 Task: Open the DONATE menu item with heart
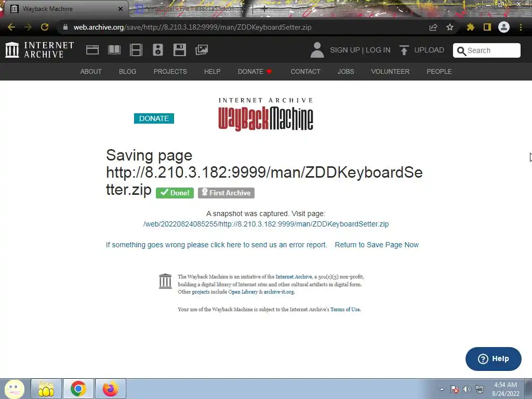pyautogui.click(x=255, y=72)
